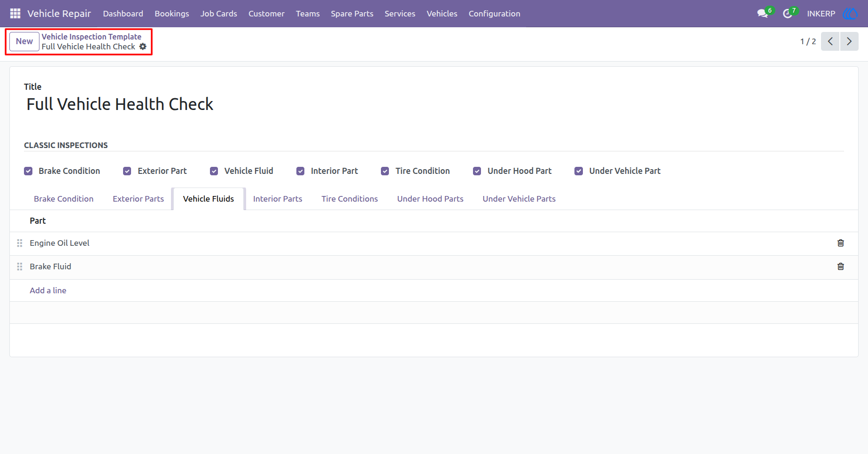Uncheck the Brake Condition checkbox
The height and width of the screenshot is (454, 868).
[28, 171]
